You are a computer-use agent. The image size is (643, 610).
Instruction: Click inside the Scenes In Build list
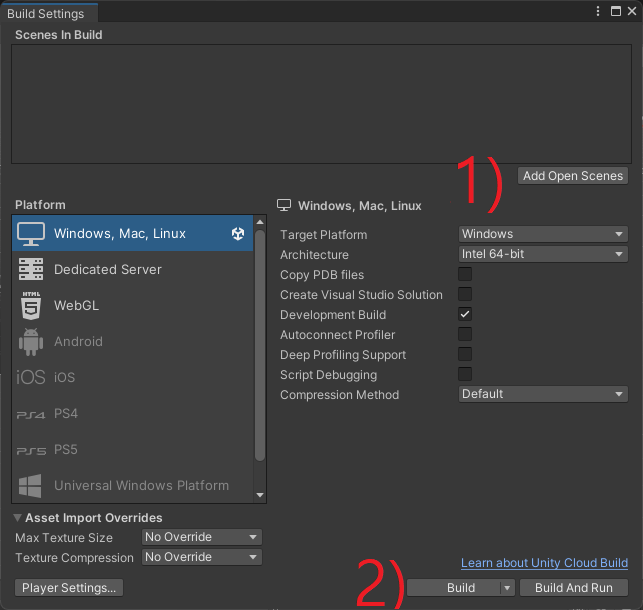[x=321, y=104]
